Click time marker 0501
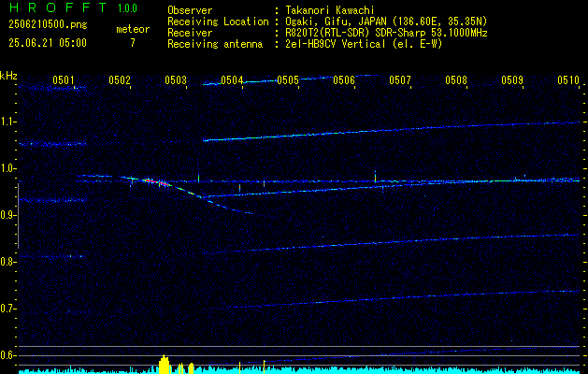This screenshot has width=588, height=374. (63, 79)
